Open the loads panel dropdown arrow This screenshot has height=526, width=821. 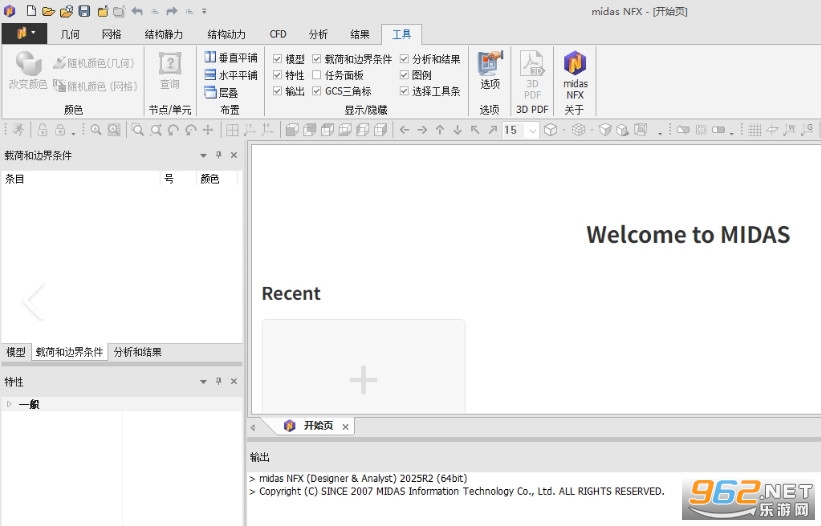tap(203, 155)
